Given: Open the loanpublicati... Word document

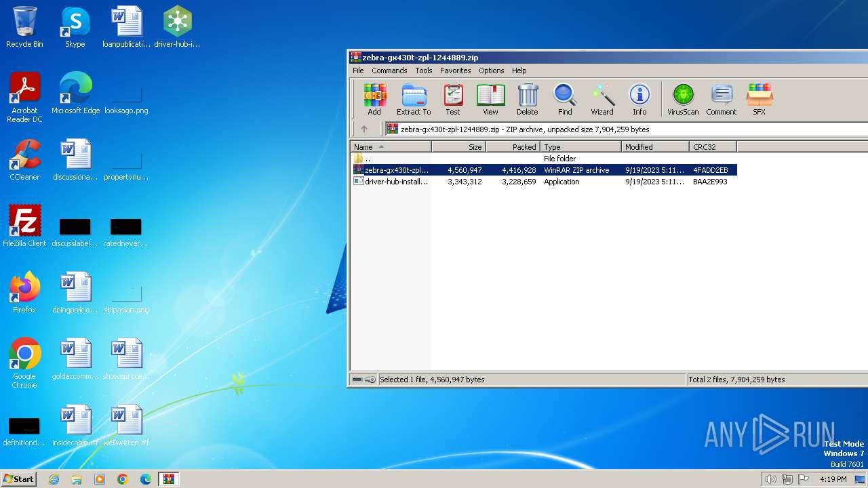Looking at the screenshot, I should coord(126,27).
